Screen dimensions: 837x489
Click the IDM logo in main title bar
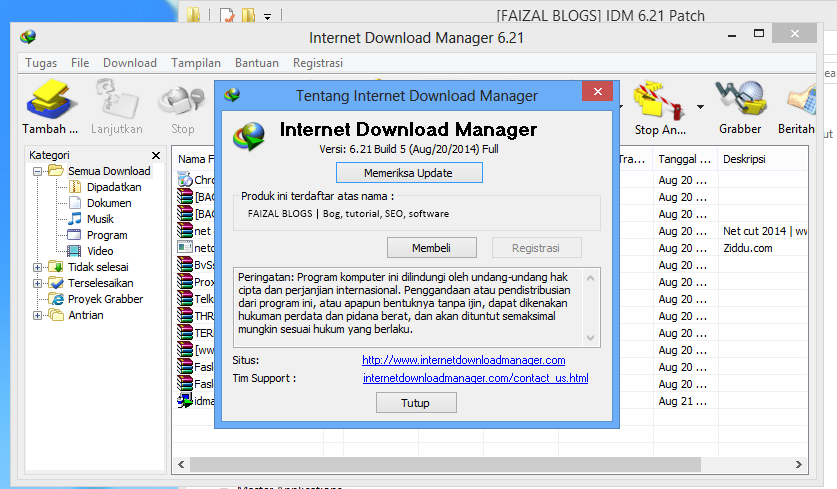(28, 37)
